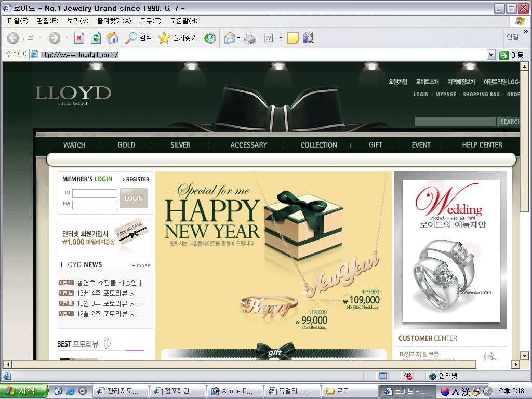Launch Internet Explorer from the Quick Launch
This screenshot has height=399, width=532.
70,391
